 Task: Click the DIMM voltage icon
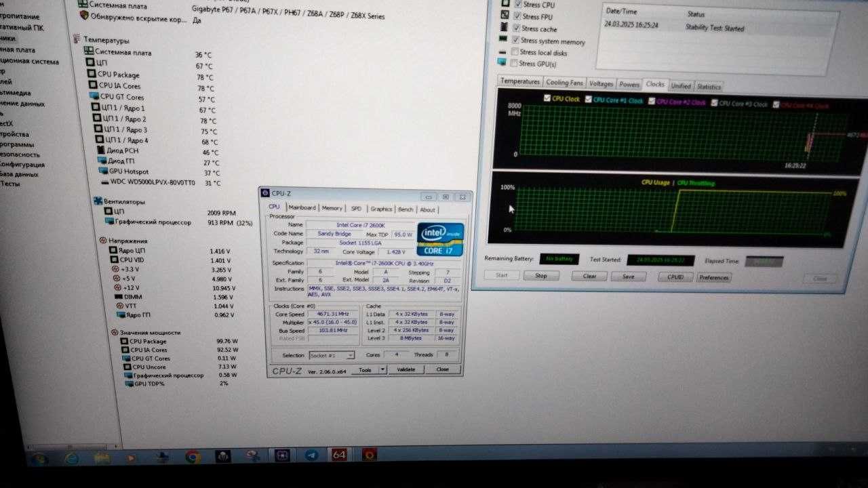coord(117,297)
